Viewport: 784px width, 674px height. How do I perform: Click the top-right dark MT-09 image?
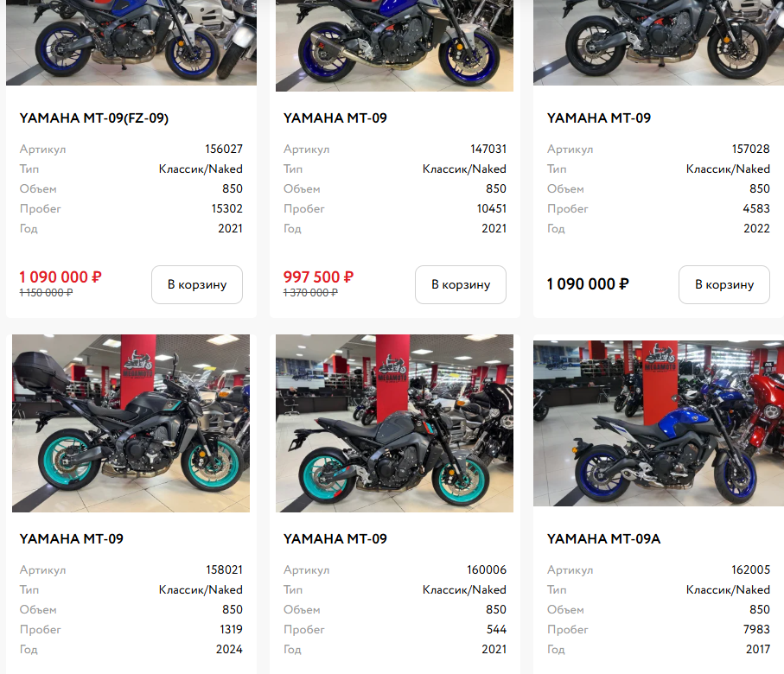point(659,42)
